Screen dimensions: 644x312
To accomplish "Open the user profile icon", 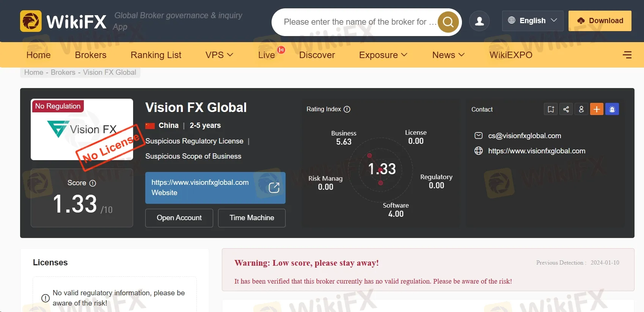I will tap(479, 21).
